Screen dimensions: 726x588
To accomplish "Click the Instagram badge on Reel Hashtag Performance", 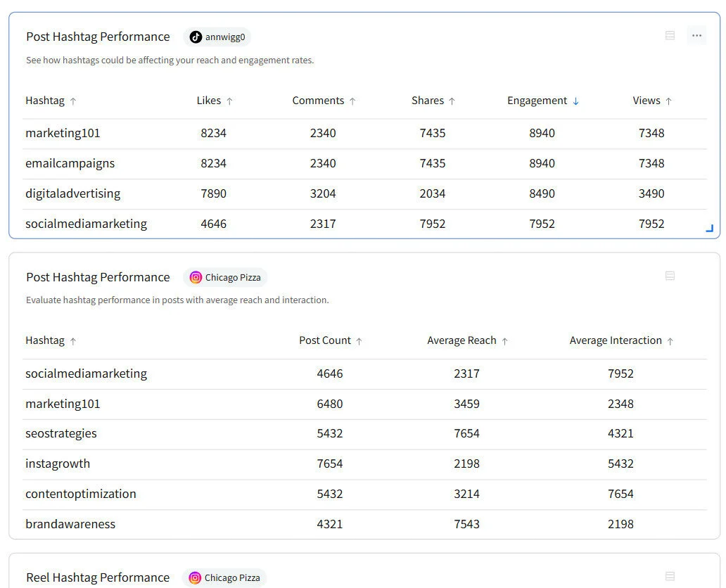I will [195, 577].
